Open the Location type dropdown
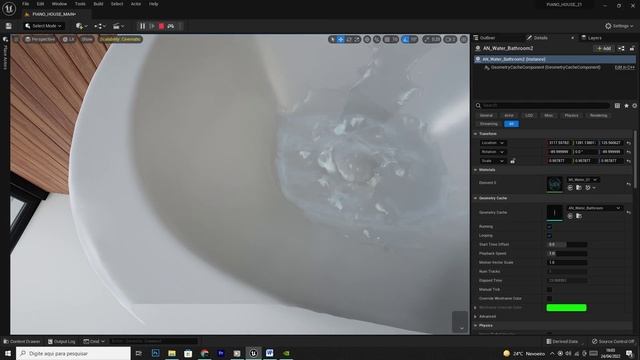 (x=493, y=143)
